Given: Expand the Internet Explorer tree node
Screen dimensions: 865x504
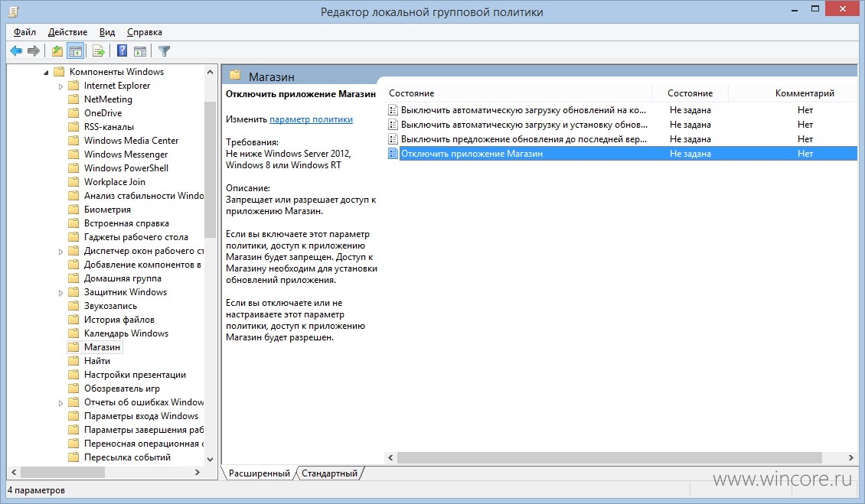Looking at the screenshot, I should (60, 86).
